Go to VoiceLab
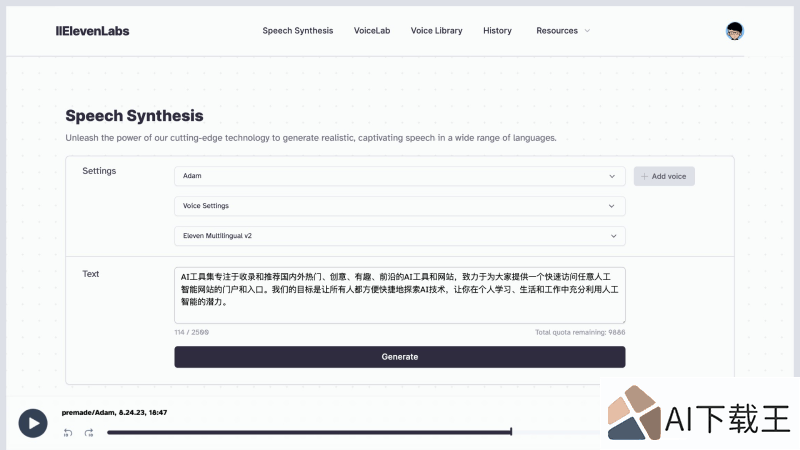The image size is (800, 450). (372, 31)
